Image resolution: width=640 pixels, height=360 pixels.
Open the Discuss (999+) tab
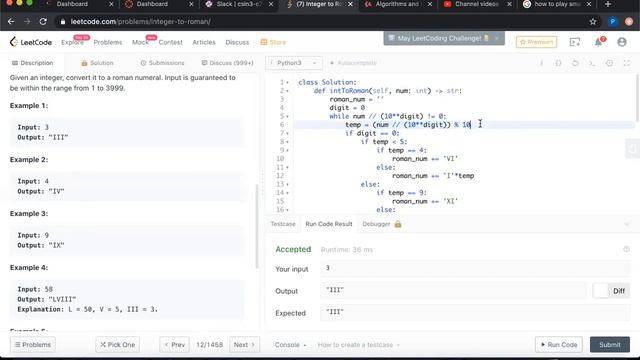tap(227, 63)
